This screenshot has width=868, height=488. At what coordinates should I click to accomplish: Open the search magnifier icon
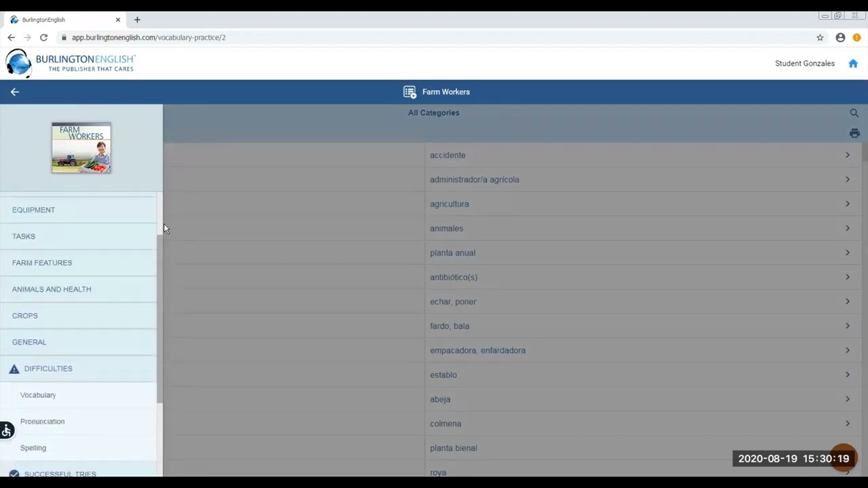854,113
